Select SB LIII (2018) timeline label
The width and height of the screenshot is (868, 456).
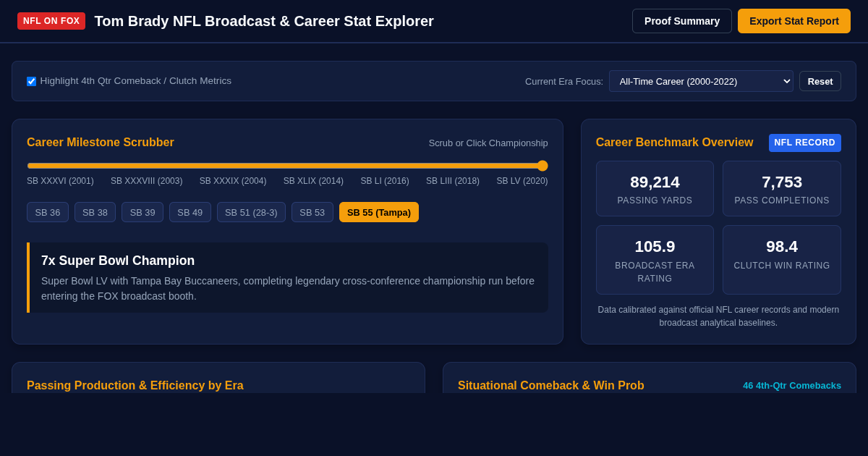point(453,181)
